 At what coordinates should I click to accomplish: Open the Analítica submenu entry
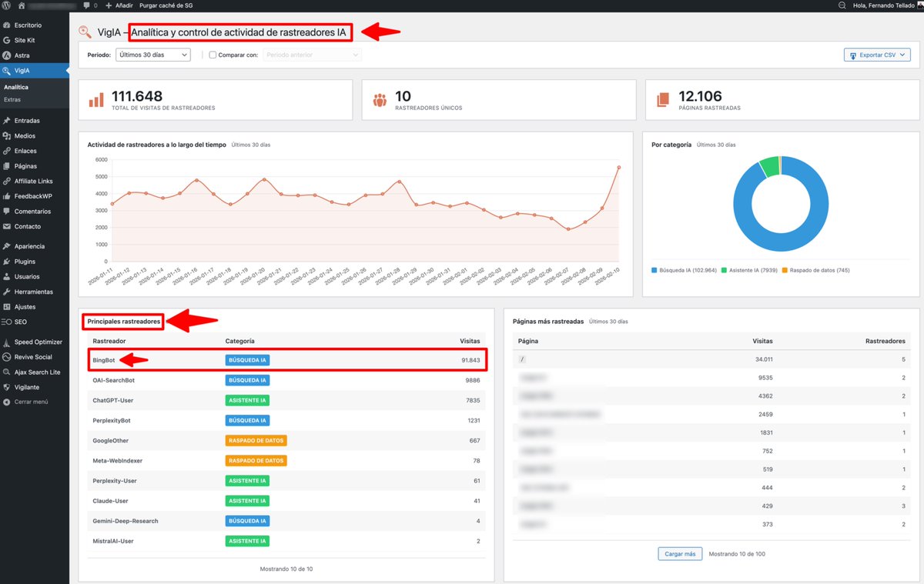[x=16, y=87]
